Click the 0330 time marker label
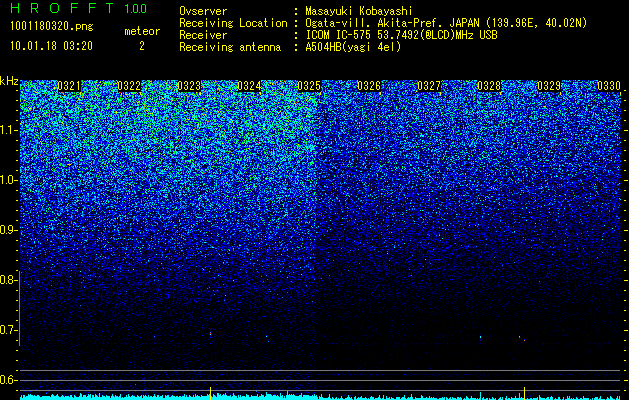Screen dimensions: 629x400 (x=609, y=86)
